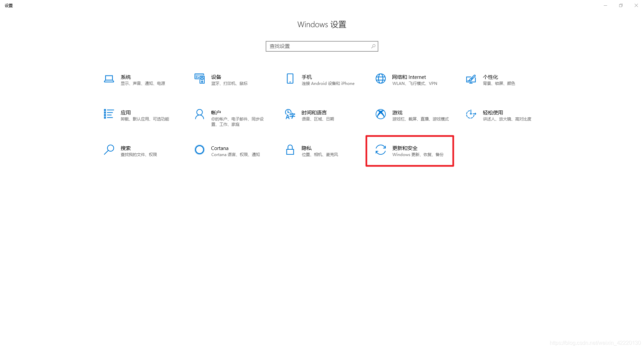
Task: Open 游戏 settings title
Action: pyautogui.click(x=397, y=113)
